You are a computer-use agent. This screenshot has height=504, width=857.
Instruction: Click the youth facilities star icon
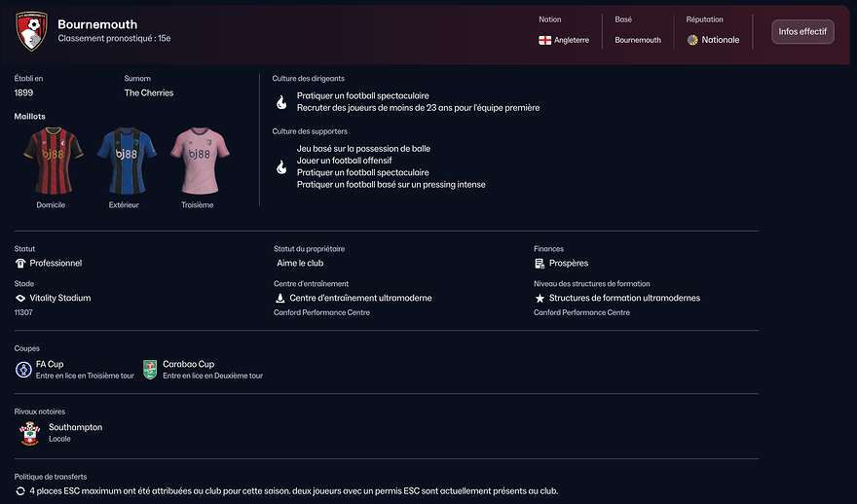click(x=540, y=298)
